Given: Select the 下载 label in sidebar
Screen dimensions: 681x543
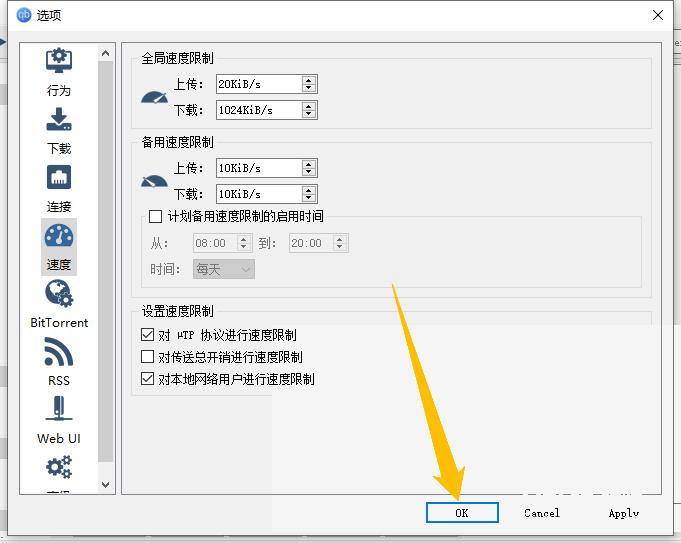Looking at the screenshot, I should pos(59,149).
